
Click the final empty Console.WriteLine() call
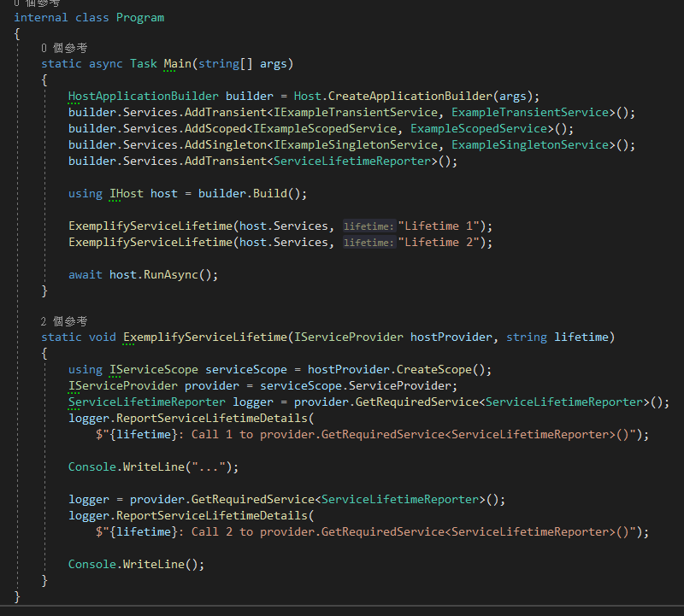[x=136, y=565]
